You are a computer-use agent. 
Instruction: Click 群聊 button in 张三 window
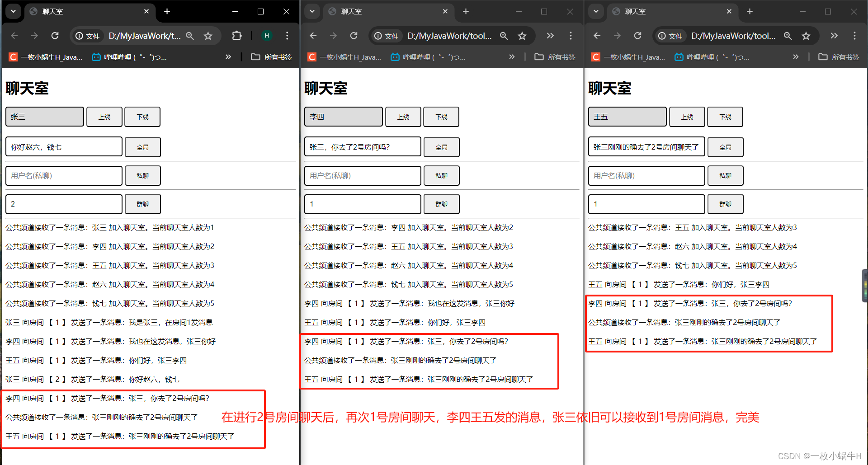pyautogui.click(x=142, y=204)
